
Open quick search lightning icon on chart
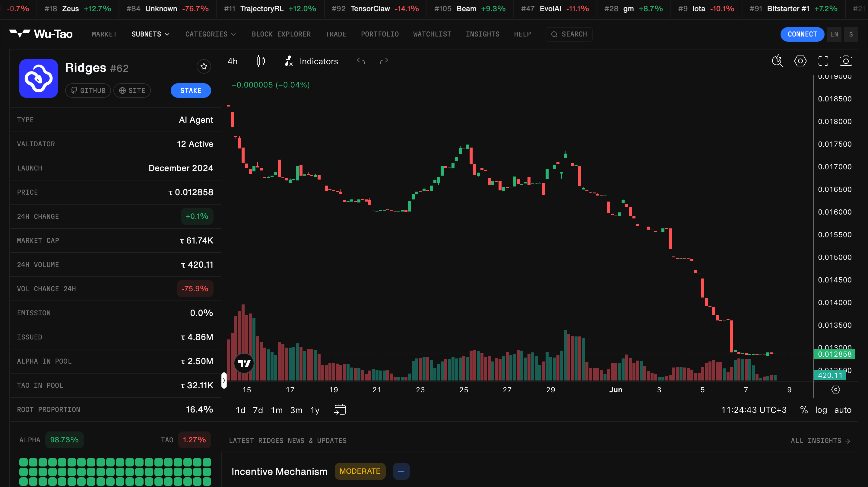[777, 61]
